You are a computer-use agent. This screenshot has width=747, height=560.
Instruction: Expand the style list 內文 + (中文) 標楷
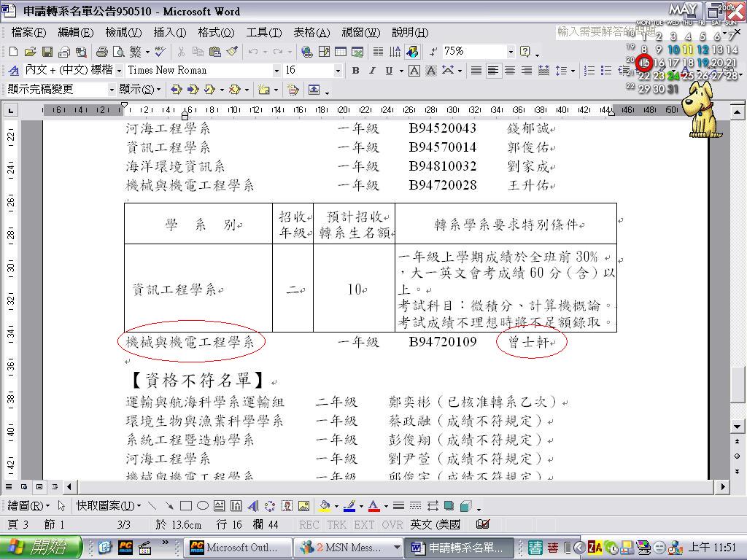tap(119, 71)
